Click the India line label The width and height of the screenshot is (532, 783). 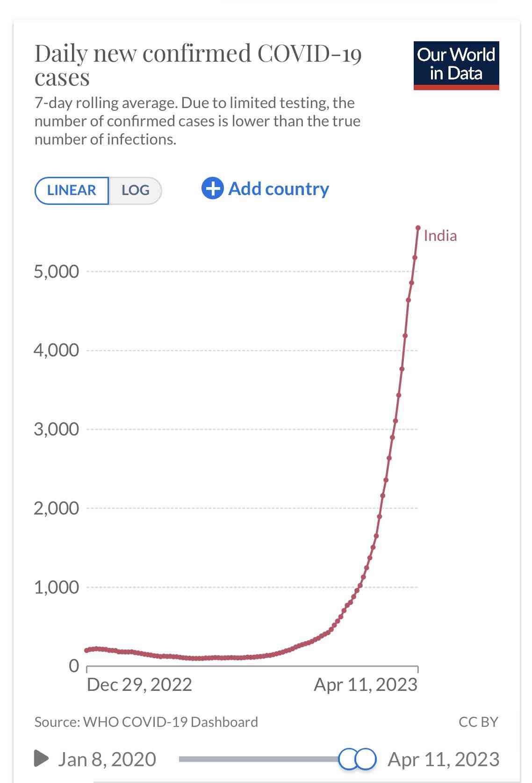pos(440,236)
